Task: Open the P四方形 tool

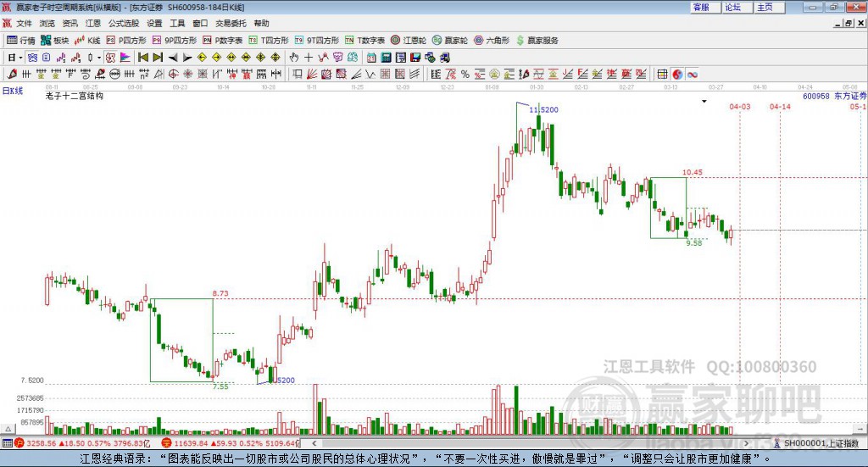Action: click(x=126, y=41)
